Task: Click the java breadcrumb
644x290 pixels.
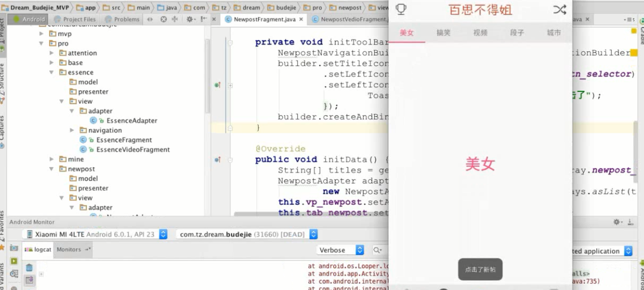Action: pos(167,8)
